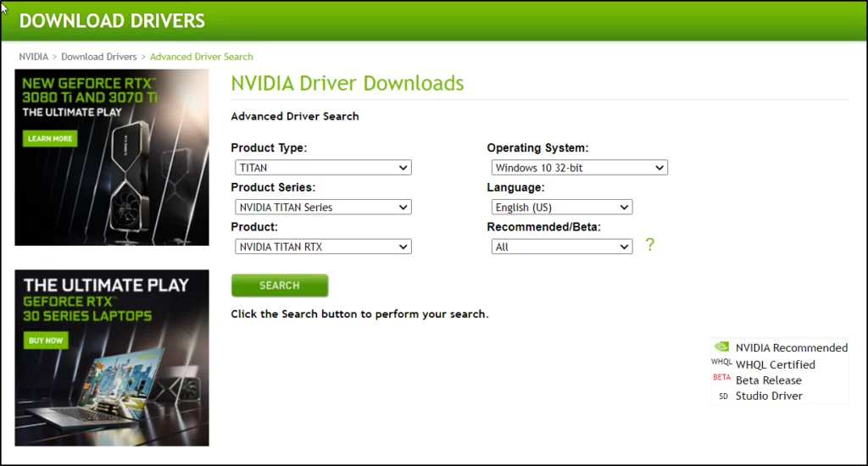Click the WHQL Certified legend icon

721,363
